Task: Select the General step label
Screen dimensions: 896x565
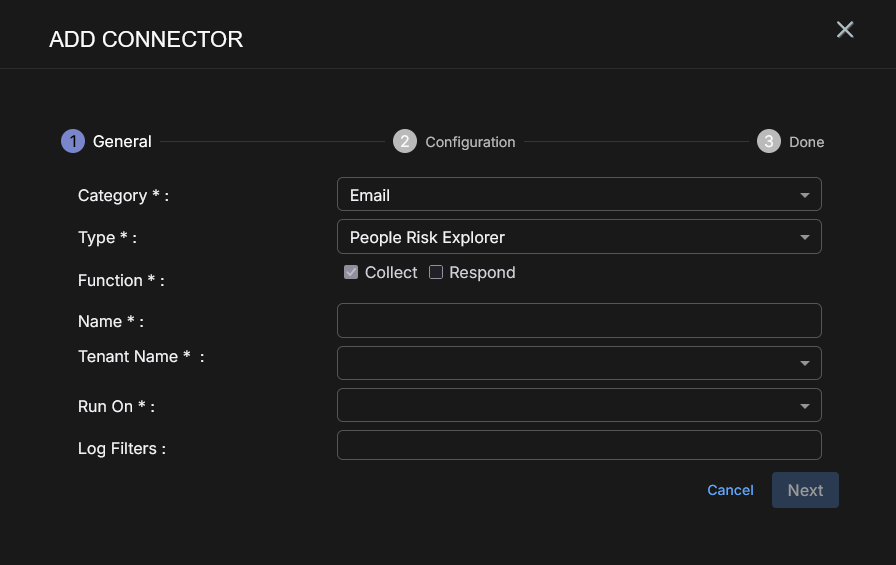Action: point(122,142)
